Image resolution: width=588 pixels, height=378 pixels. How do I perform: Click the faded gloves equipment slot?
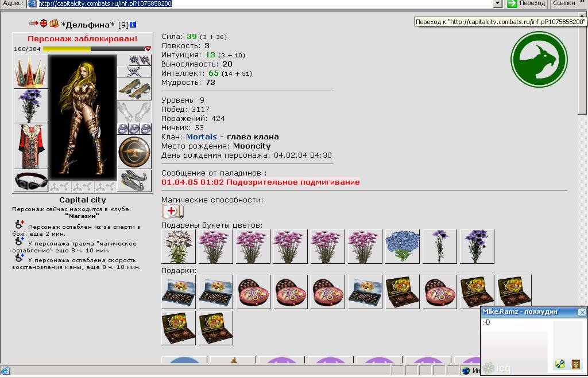point(134,111)
